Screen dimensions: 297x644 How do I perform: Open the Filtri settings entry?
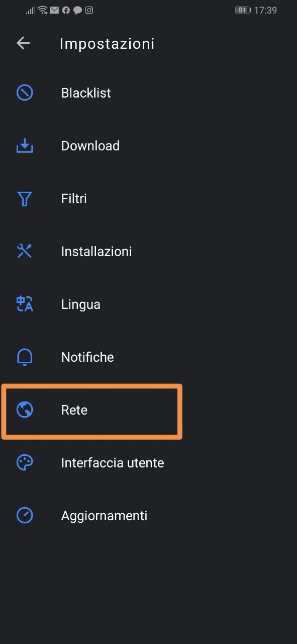73,198
